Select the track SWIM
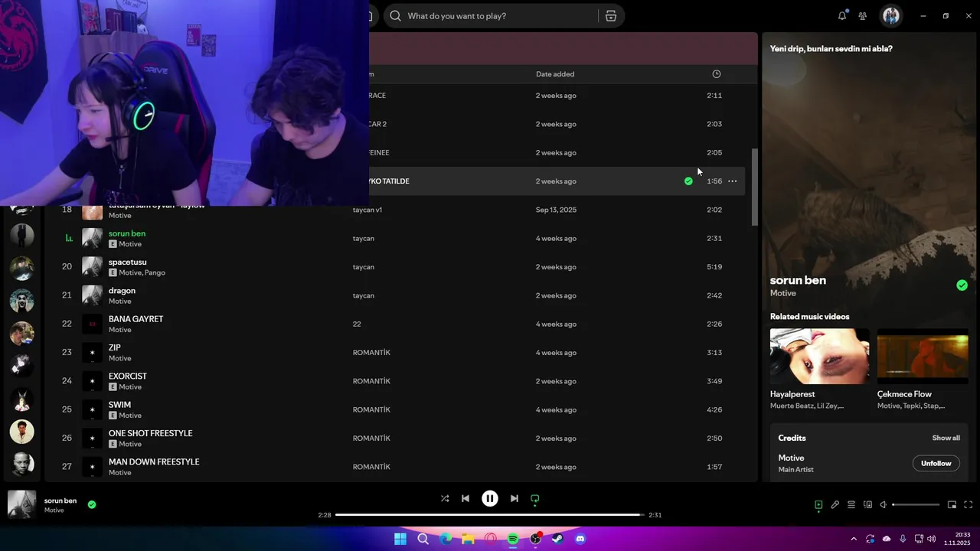 point(119,405)
